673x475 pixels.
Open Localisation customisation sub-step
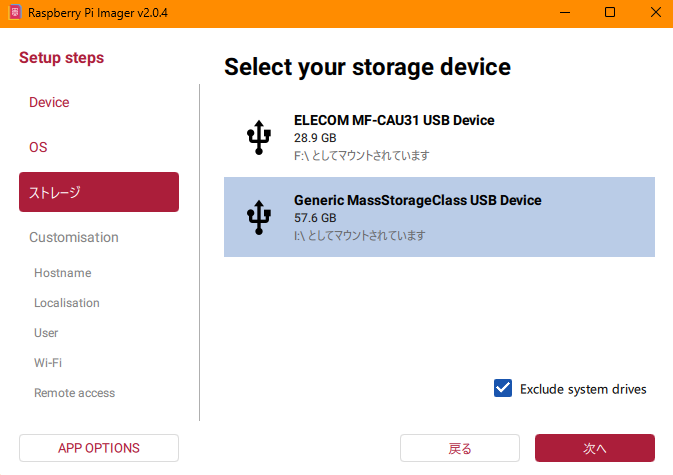(x=67, y=303)
